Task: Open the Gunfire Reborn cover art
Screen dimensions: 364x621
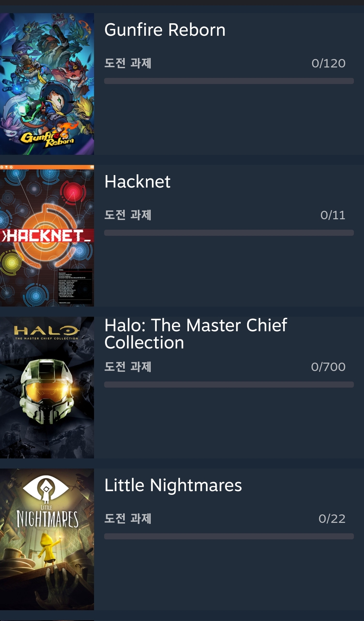Action: [47, 84]
